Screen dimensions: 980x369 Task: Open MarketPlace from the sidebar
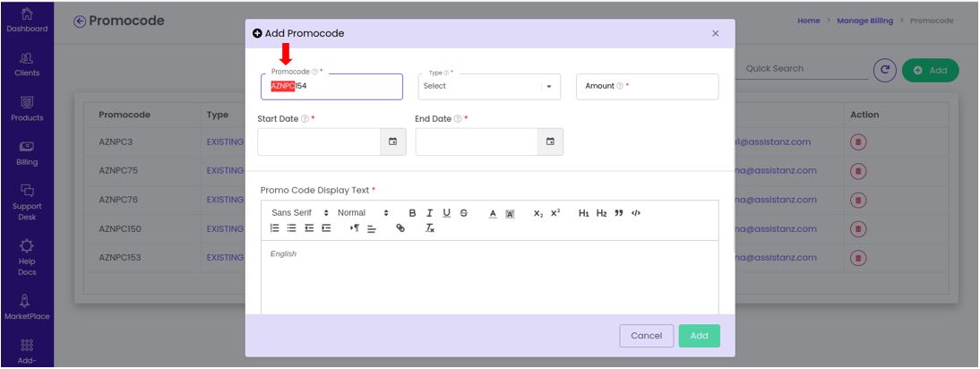click(27, 307)
